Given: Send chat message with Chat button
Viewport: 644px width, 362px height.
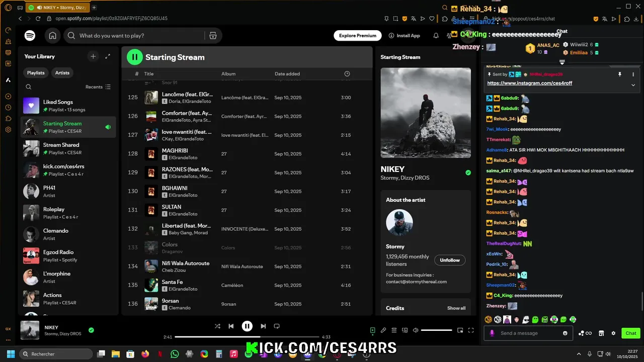Looking at the screenshot, I should tap(631, 333).
